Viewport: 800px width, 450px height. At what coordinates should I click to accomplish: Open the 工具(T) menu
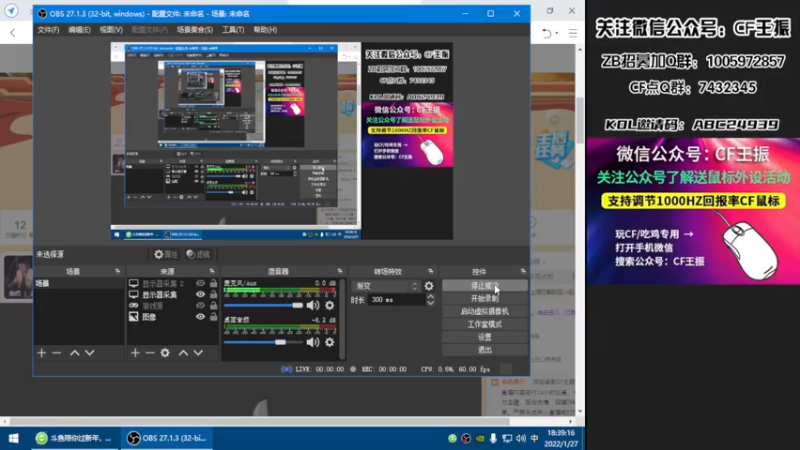click(233, 30)
